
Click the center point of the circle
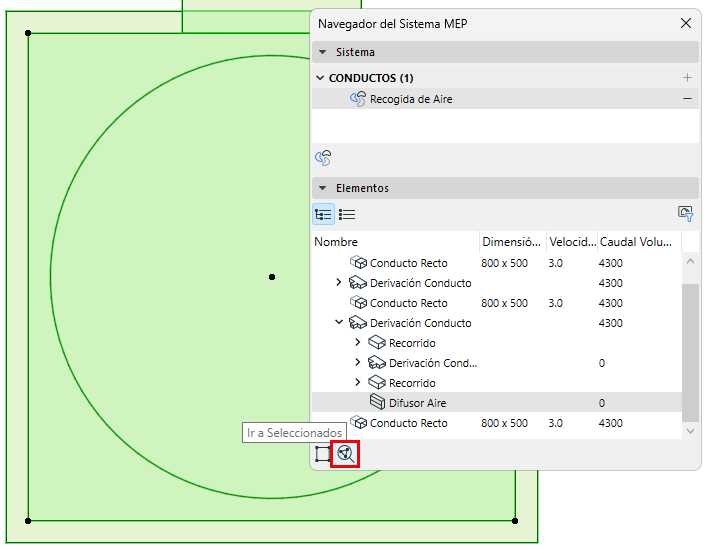272,277
